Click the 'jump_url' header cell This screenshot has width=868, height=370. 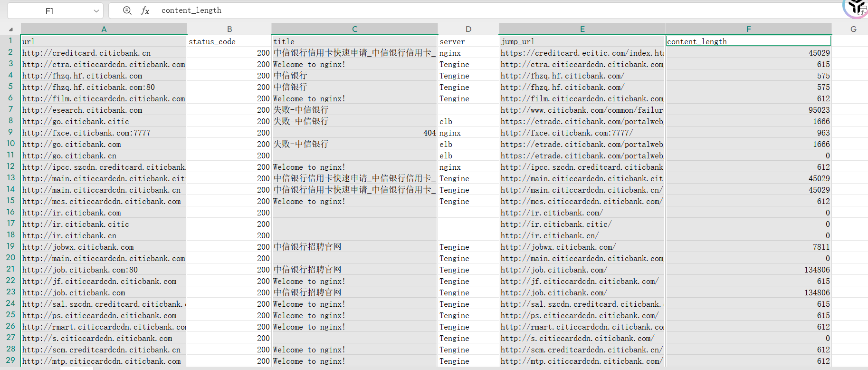click(582, 41)
